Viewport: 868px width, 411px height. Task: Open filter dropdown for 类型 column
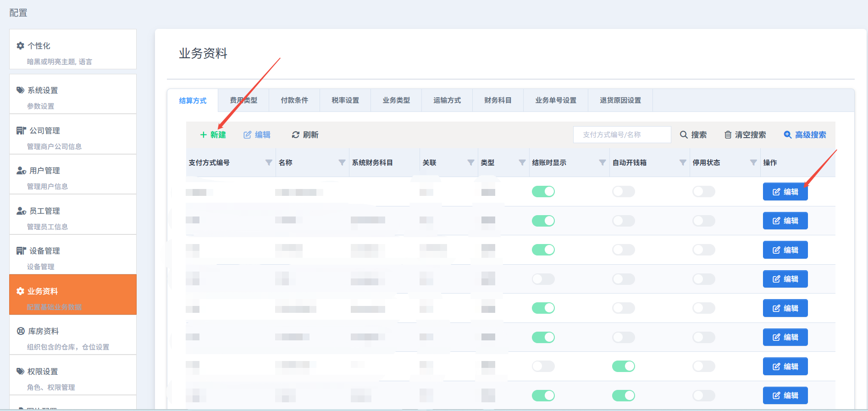[522, 163]
